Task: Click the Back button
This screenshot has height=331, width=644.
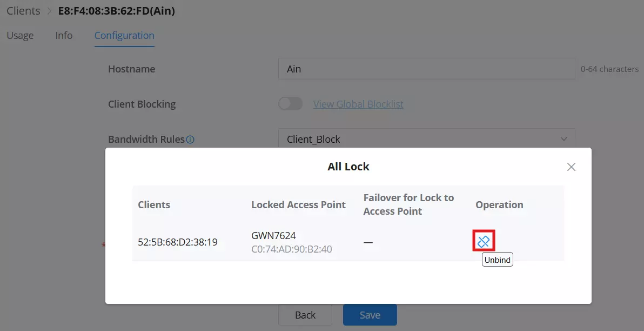Action: (305, 315)
